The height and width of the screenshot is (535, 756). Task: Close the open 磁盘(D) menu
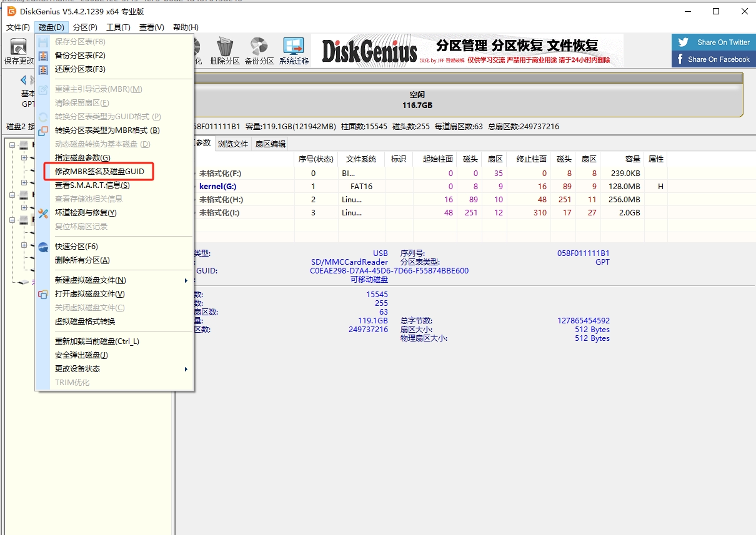51,27
